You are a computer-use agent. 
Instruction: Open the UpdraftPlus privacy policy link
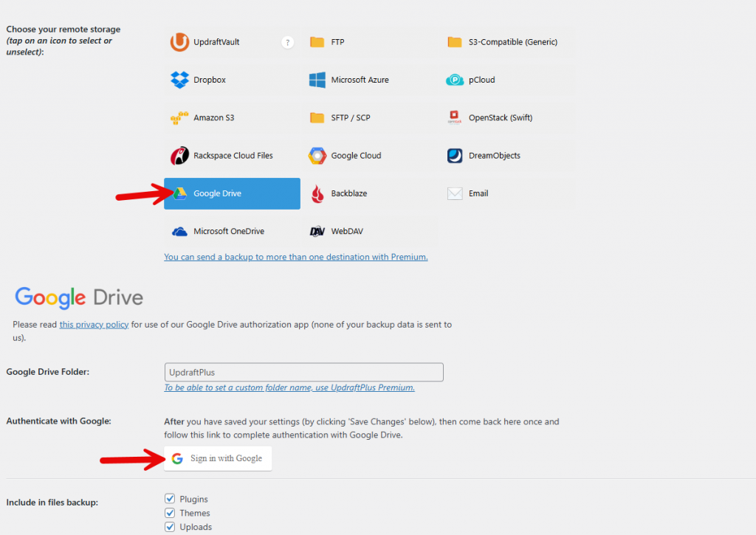click(x=94, y=324)
